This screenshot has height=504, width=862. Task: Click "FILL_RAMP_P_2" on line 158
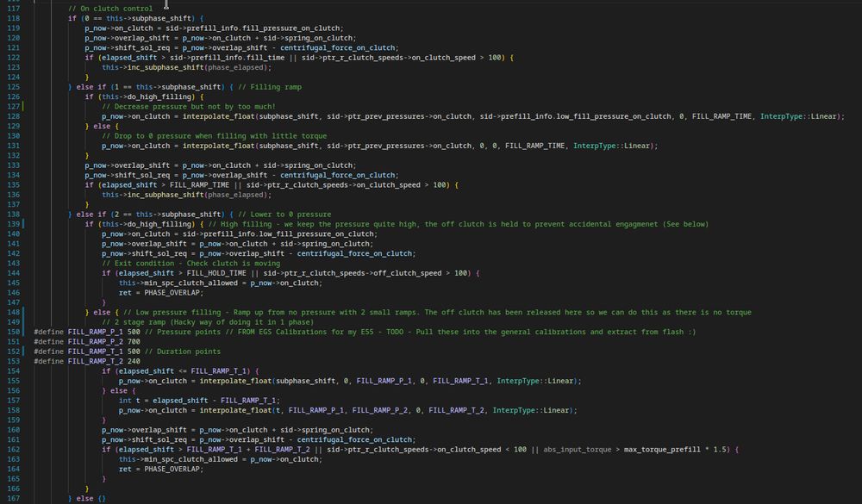click(x=379, y=411)
